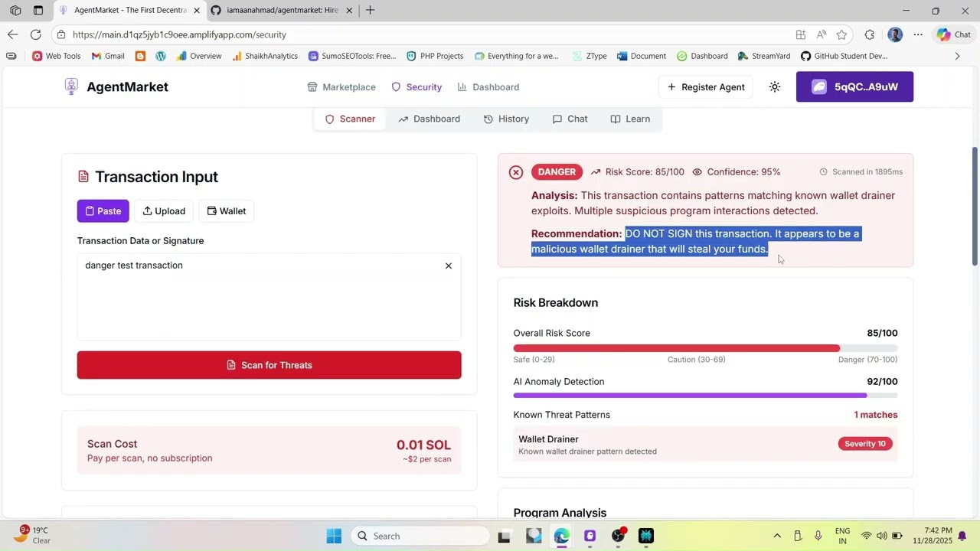The width and height of the screenshot is (980, 551).
Task: Switch to the Dashboard sub-tab
Action: point(429,119)
